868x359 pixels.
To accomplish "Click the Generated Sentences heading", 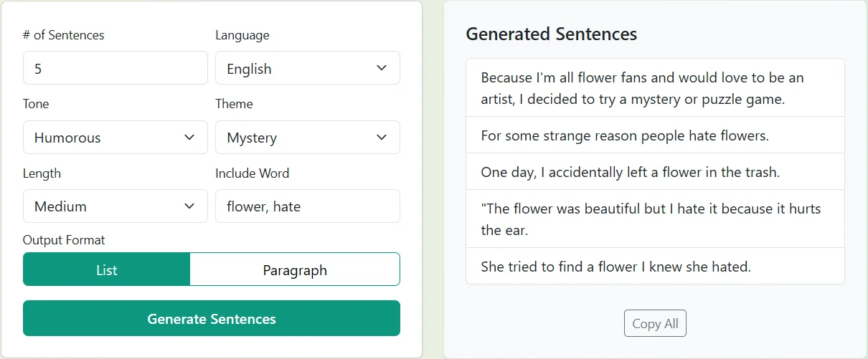I will 551,34.
